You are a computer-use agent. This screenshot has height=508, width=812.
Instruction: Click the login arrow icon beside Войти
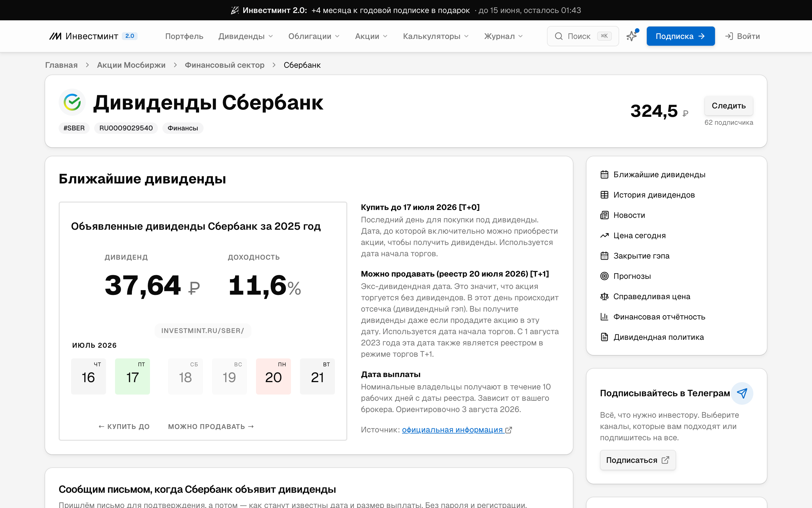click(x=729, y=36)
